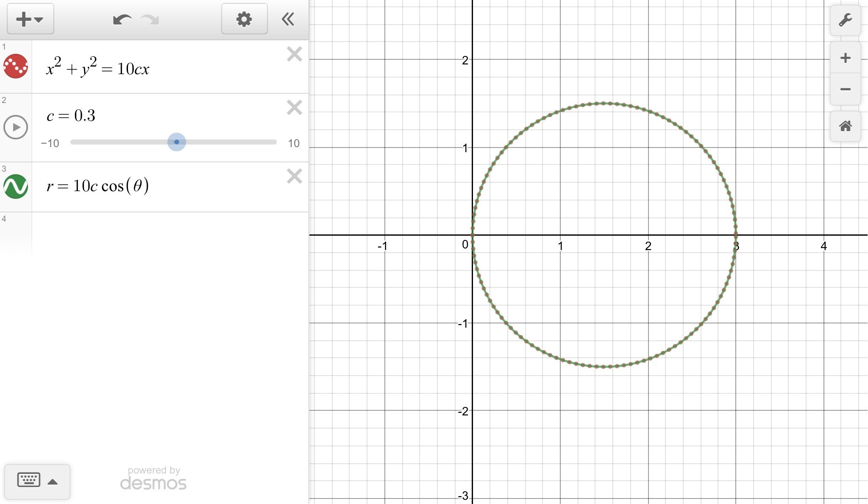Screen dimensions: 868x504
Task: Click the slider c handle
Action: tap(176, 142)
